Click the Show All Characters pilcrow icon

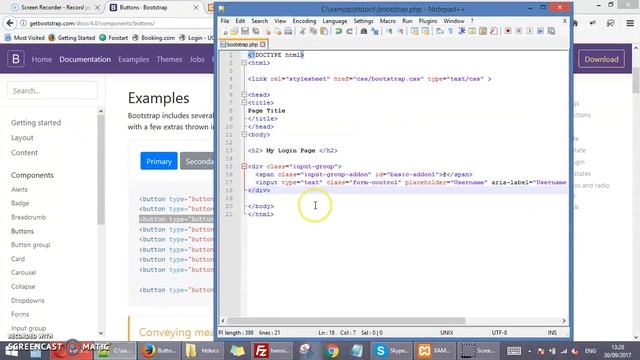coord(451,31)
